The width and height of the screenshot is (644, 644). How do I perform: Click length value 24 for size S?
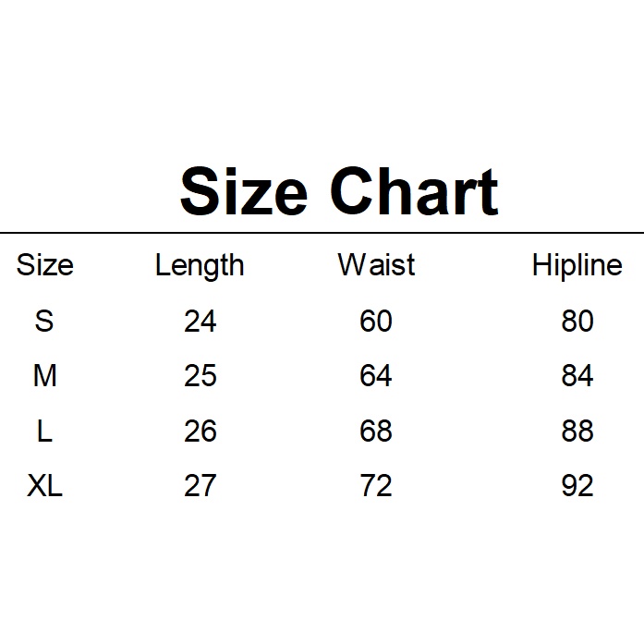[200, 321]
